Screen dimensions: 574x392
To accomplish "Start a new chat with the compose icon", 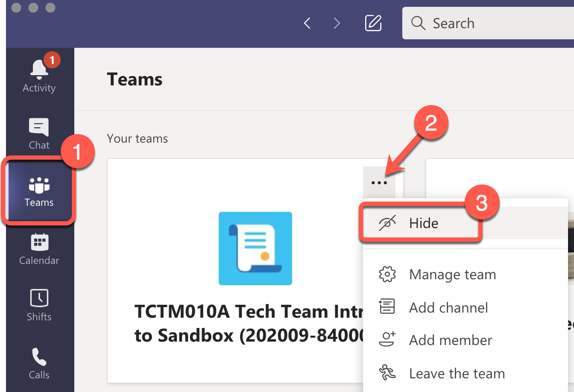I will (x=373, y=23).
